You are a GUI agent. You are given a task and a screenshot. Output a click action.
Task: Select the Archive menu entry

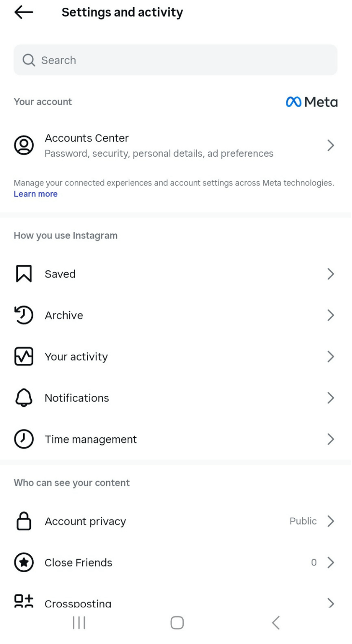pyautogui.click(x=64, y=315)
